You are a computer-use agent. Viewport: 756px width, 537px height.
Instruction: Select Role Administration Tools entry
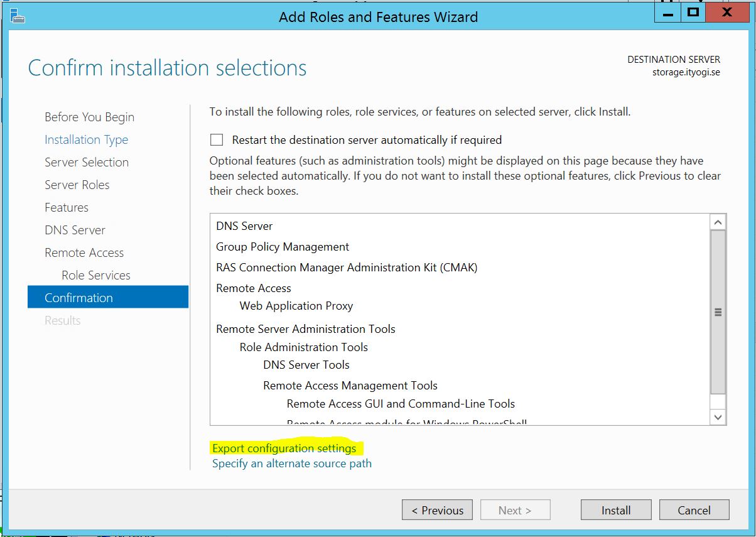304,347
